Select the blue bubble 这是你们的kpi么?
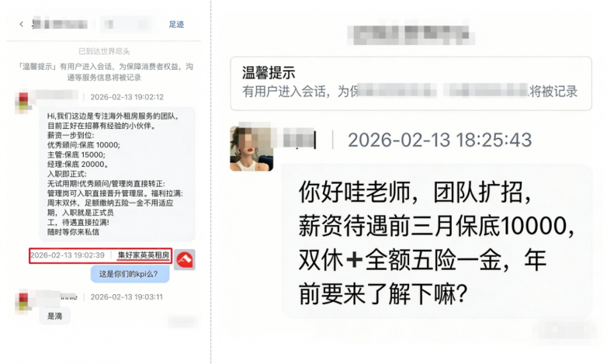 [x=130, y=274]
